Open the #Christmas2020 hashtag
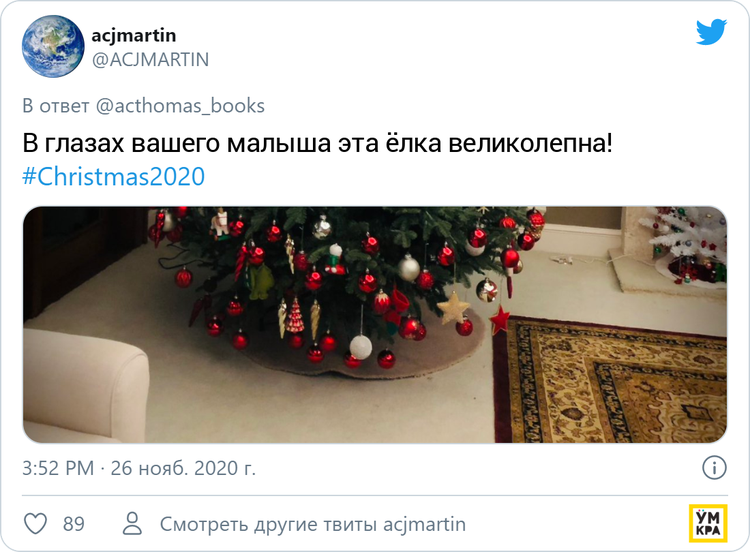Screen dimensions: 750x552 tap(114, 177)
